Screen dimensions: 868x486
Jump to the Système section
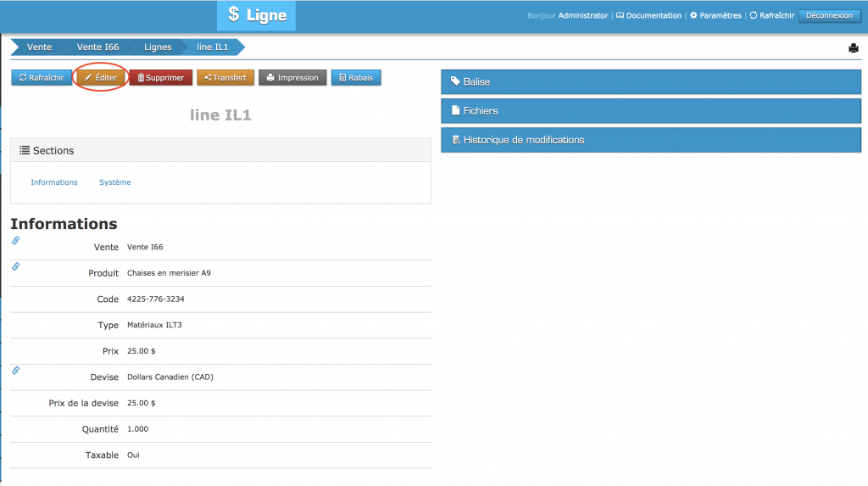point(115,182)
